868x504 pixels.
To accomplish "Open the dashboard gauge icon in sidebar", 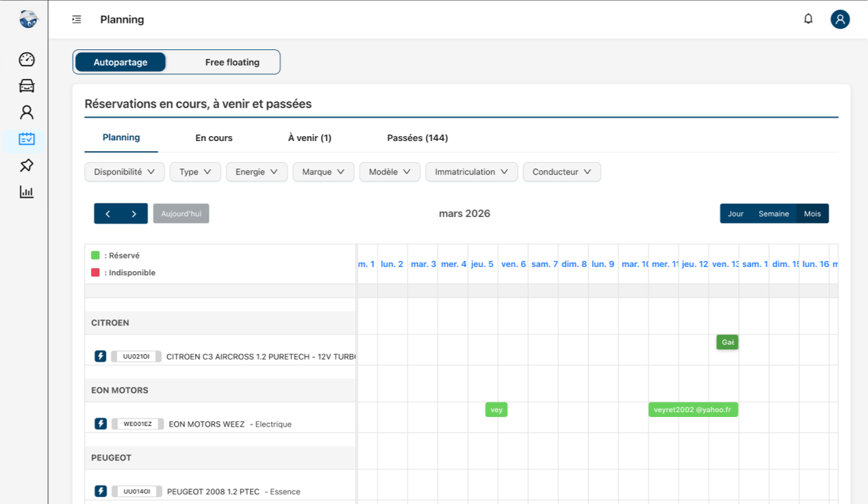I will point(27,60).
